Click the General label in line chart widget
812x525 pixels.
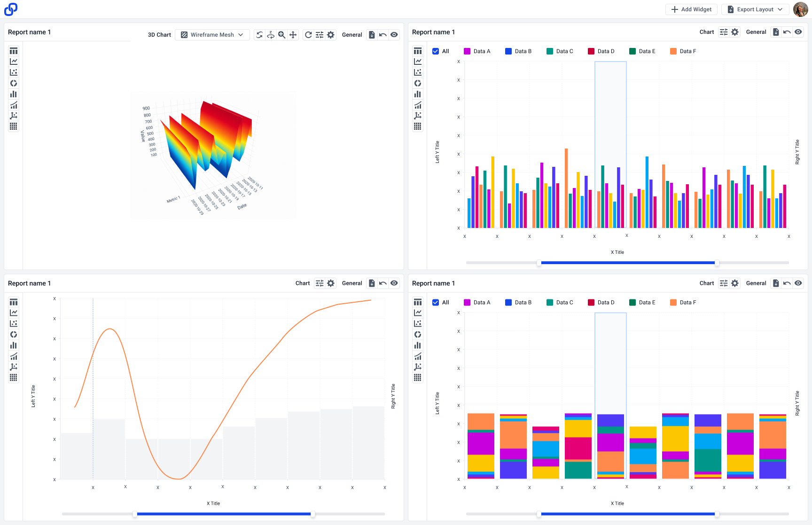pos(352,283)
